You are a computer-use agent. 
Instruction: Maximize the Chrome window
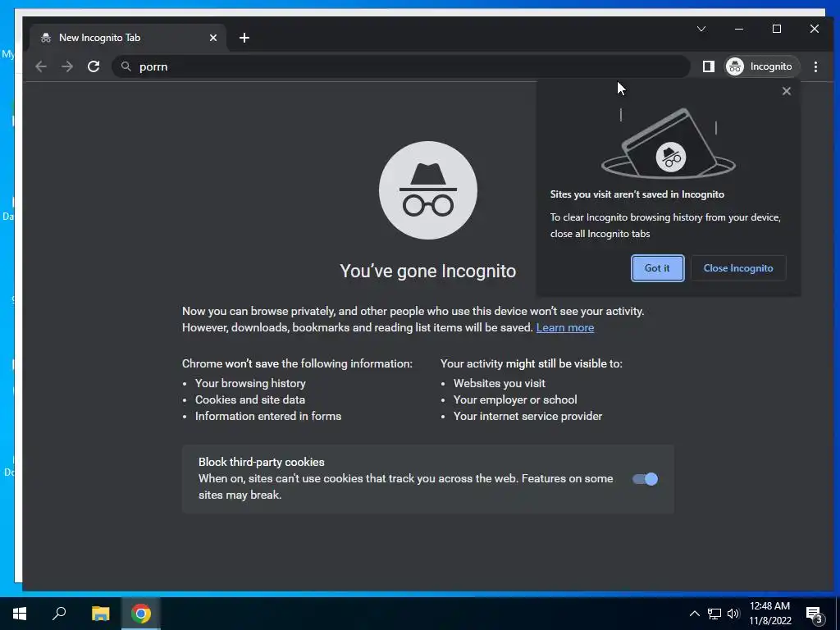(x=777, y=29)
